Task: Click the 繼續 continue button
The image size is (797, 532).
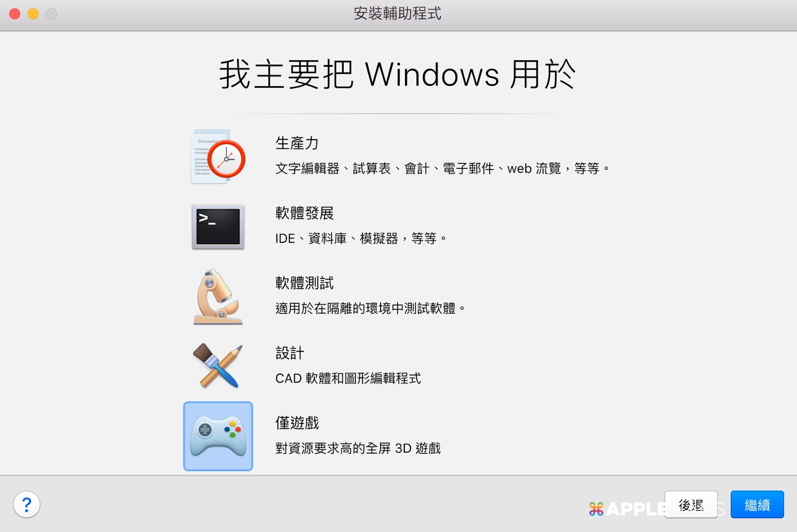Action: click(x=757, y=505)
